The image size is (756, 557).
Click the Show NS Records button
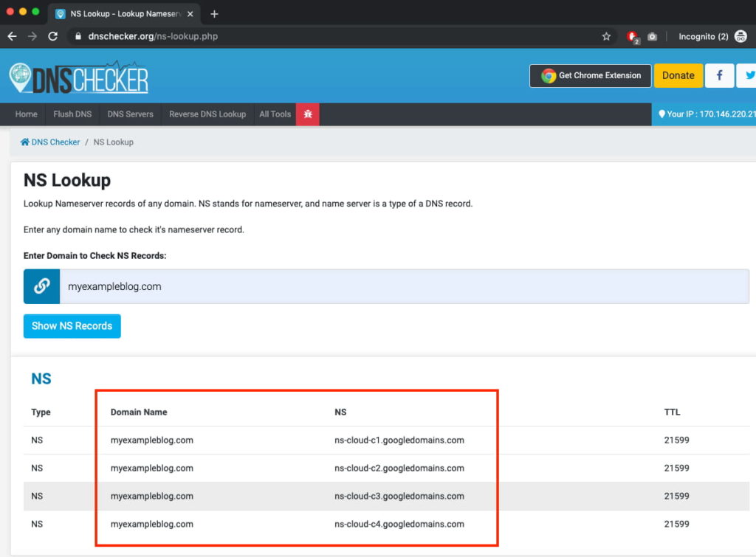point(72,326)
